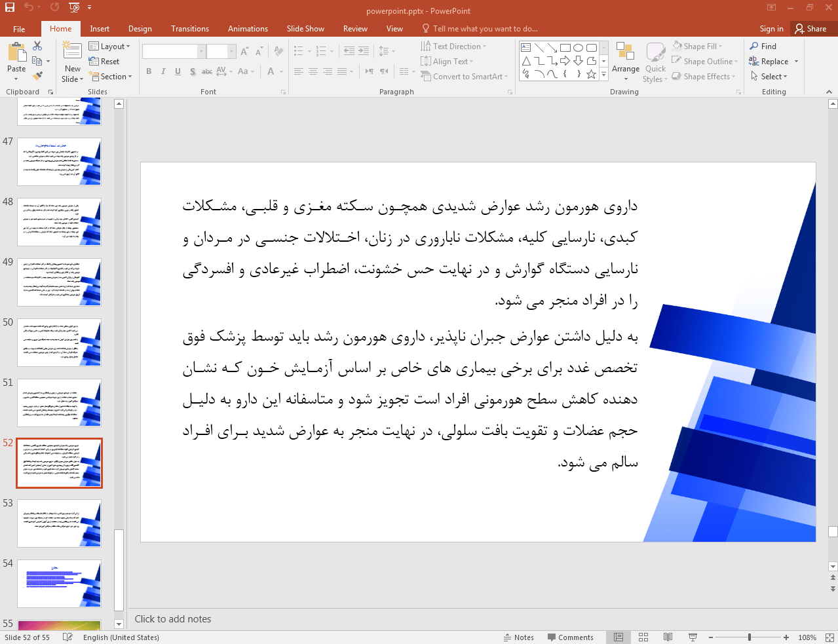
Task: Click Tell me what you want search box
Action: (x=480, y=29)
